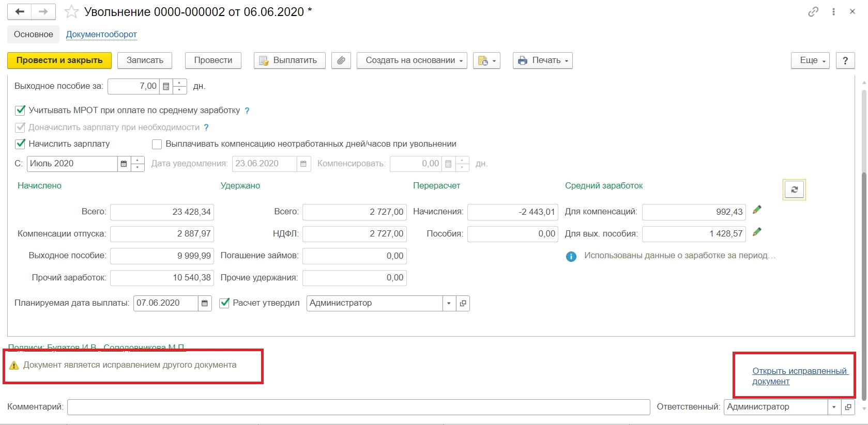
Task: Edit average earnings for severance pay pencil
Action: [x=757, y=232]
